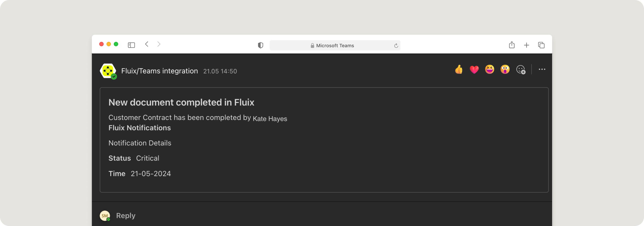React with the surprised face emoji
This screenshot has width=644, height=226.
pyautogui.click(x=505, y=69)
